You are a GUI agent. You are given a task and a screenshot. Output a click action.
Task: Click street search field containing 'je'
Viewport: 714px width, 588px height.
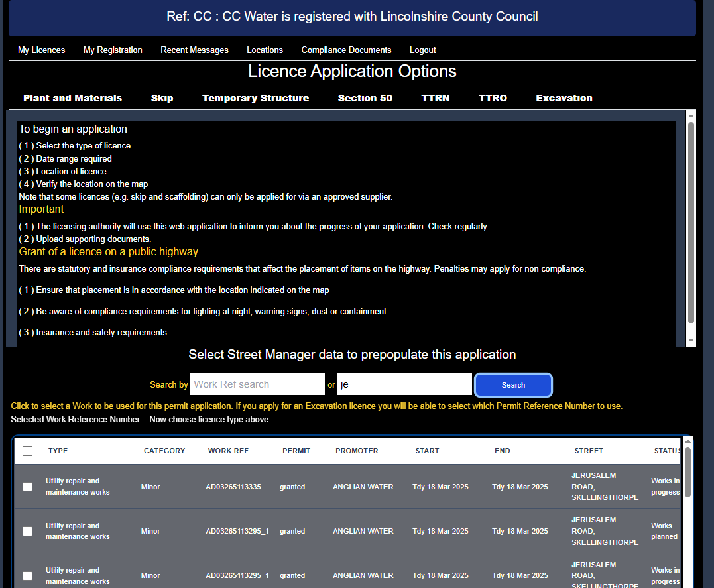[404, 384]
